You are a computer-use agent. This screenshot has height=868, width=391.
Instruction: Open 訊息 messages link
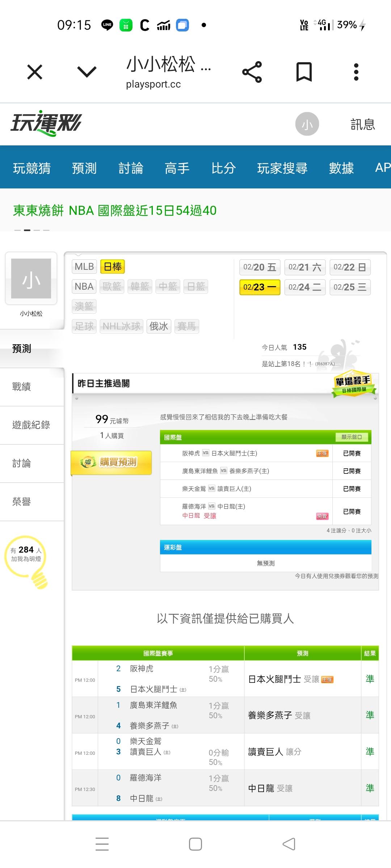pos(363,124)
